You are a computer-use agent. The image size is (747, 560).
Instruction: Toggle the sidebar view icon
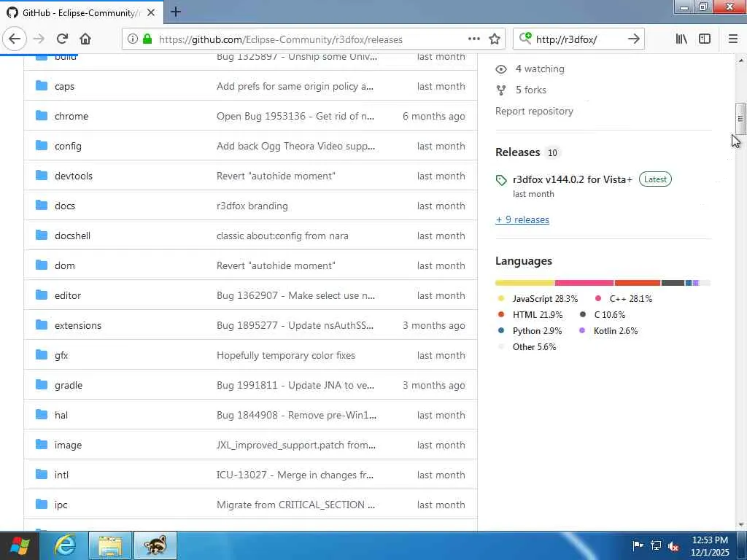click(705, 39)
